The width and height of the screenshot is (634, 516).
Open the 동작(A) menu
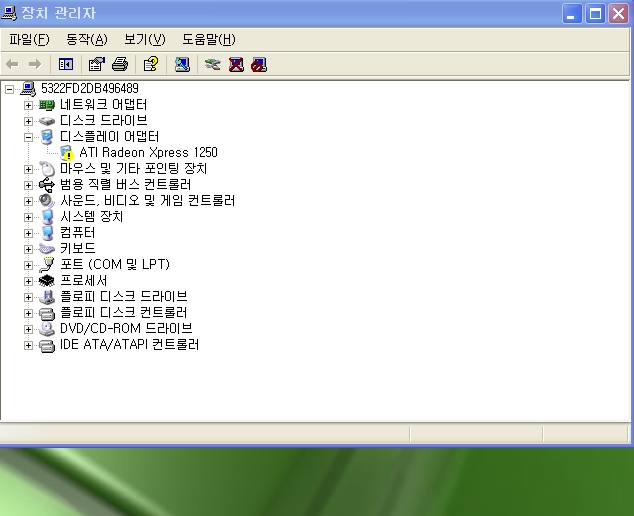87,39
